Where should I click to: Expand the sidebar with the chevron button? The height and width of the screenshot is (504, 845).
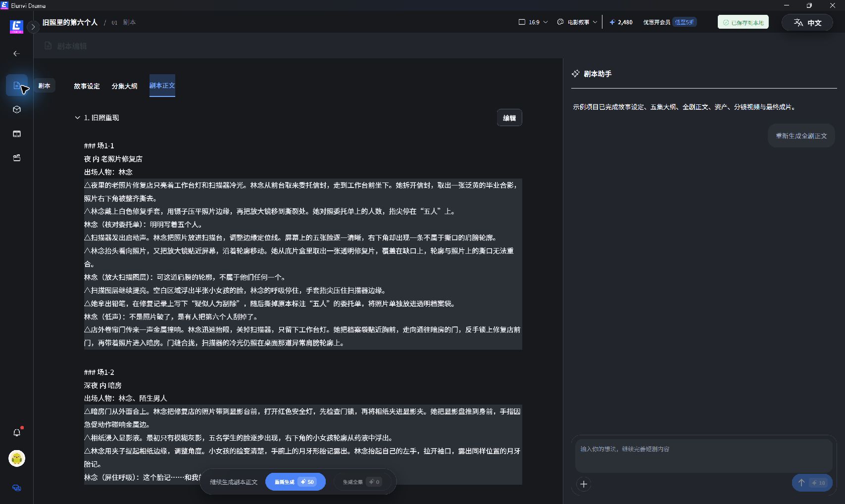tap(33, 27)
